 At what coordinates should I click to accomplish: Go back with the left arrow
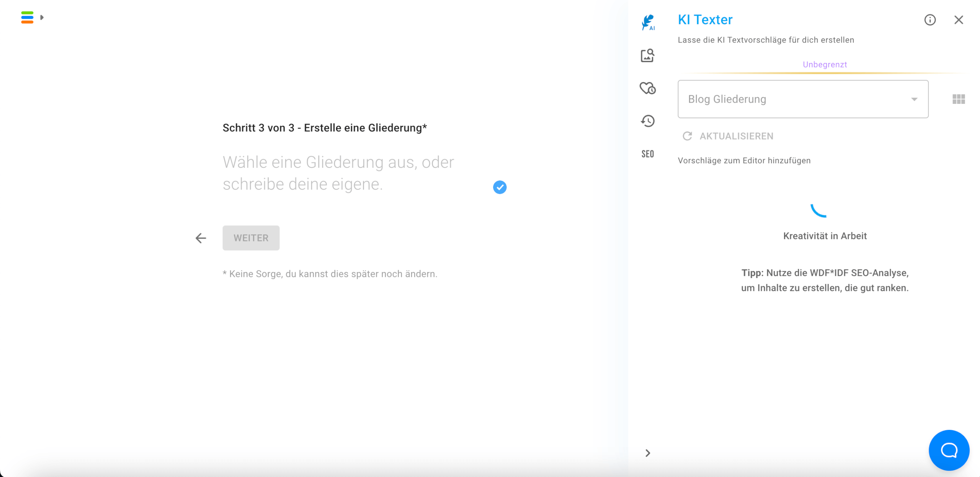201,238
